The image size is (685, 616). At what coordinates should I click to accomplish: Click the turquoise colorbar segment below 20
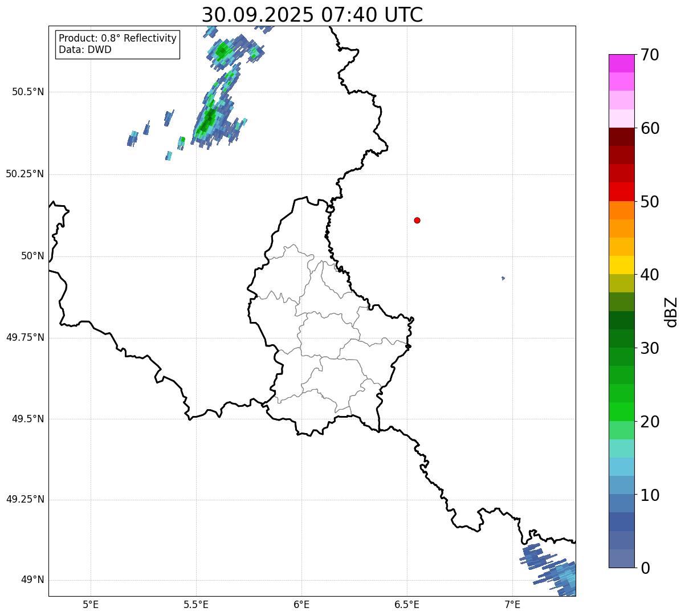pos(621,448)
